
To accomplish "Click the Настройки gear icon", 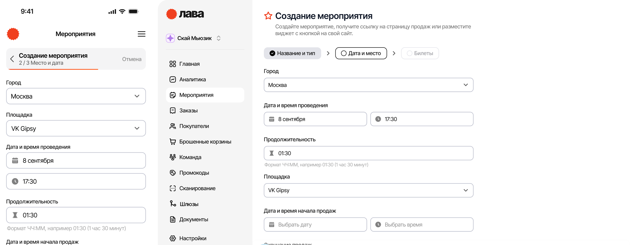I will (x=172, y=238).
